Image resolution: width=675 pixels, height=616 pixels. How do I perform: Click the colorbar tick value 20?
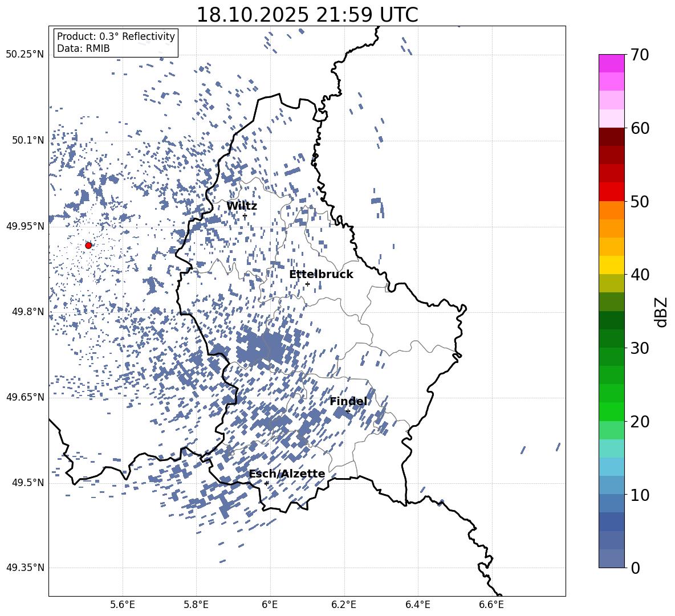[640, 422]
